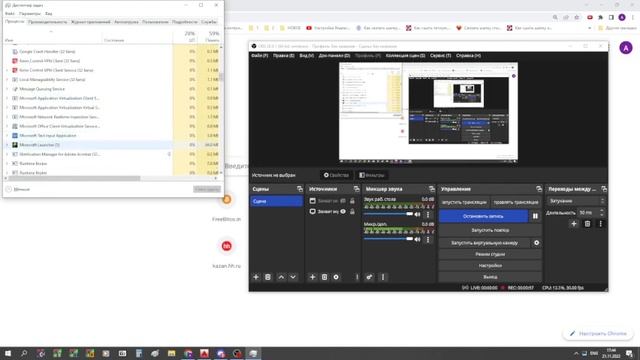Adjust the Длительность duration stepper
The height and width of the screenshot is (360, 640).
coord(602,213)
